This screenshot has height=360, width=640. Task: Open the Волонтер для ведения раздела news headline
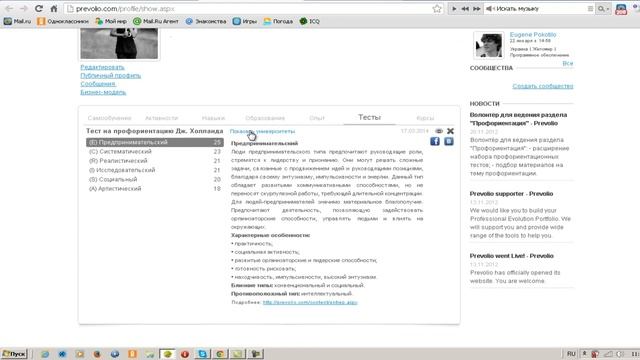point(518,119)
